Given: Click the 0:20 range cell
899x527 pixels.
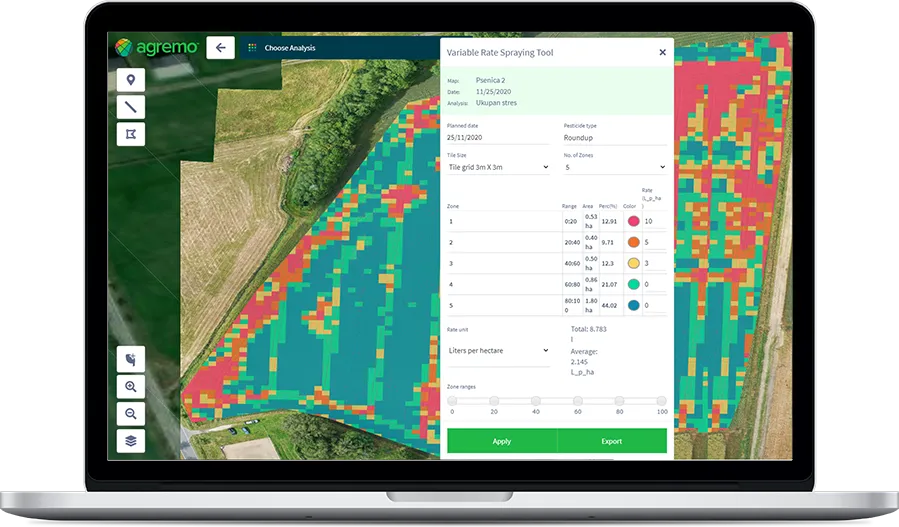Looking at the screenshot, I should (x=570, y=221).
